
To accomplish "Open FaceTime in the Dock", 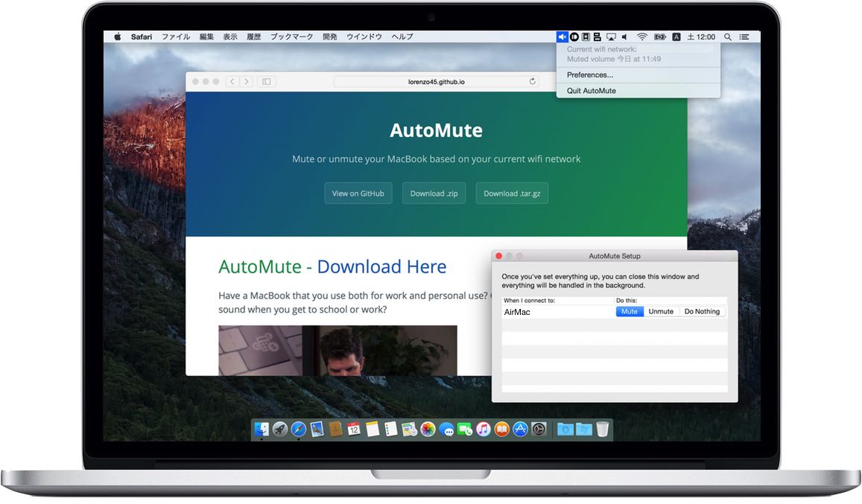I will [x=465, y=430].
